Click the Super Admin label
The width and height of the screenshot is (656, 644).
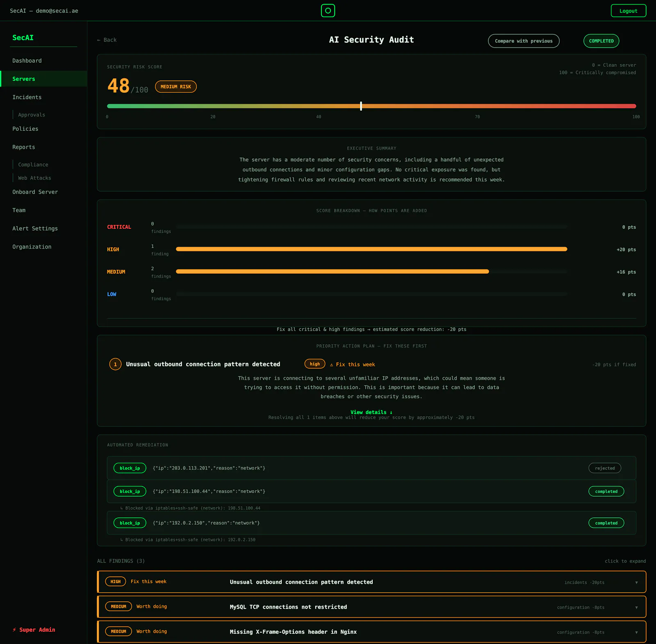[x=34, y=630]
